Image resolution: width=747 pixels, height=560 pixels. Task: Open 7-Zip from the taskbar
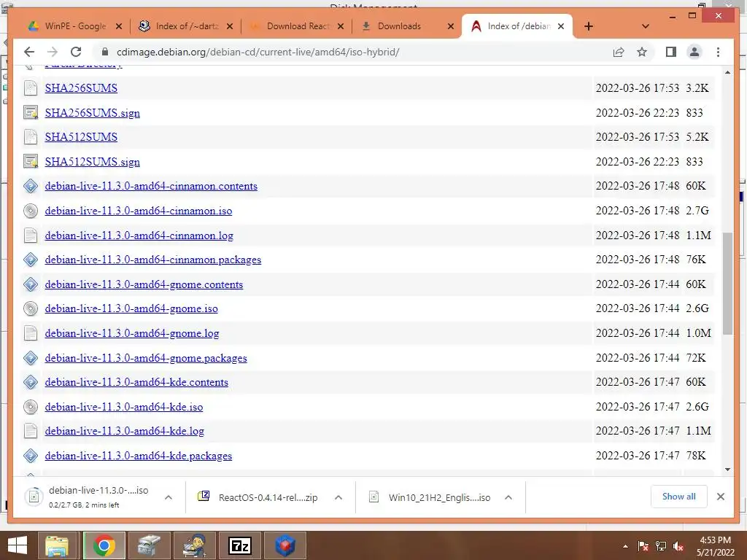239,545
